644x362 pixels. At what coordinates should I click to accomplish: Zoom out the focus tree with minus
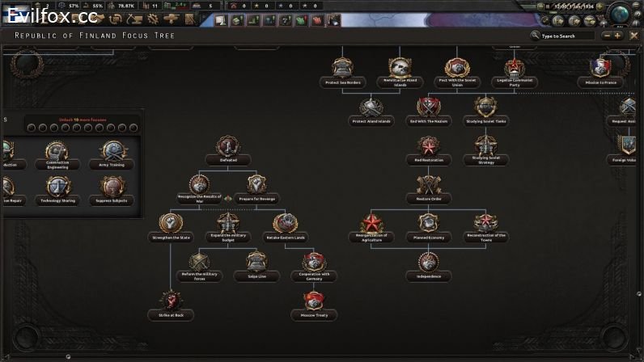tap(604, 36)
